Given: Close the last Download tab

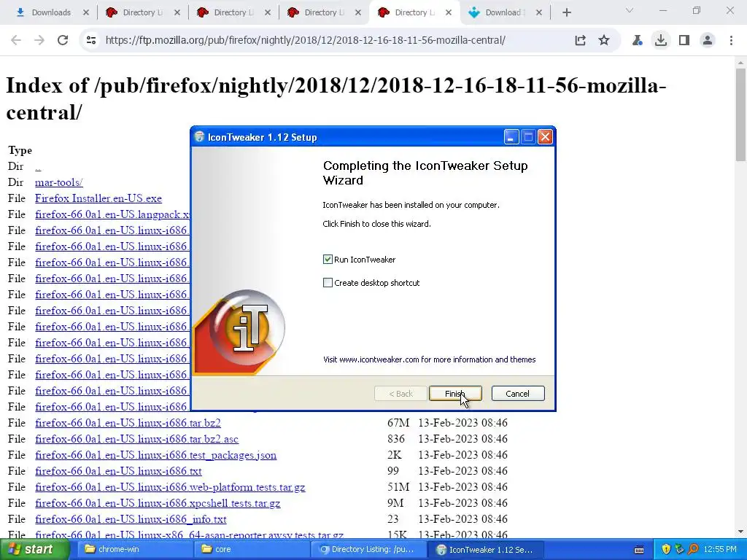Looking at the screenshot, I should coord(539,12).
